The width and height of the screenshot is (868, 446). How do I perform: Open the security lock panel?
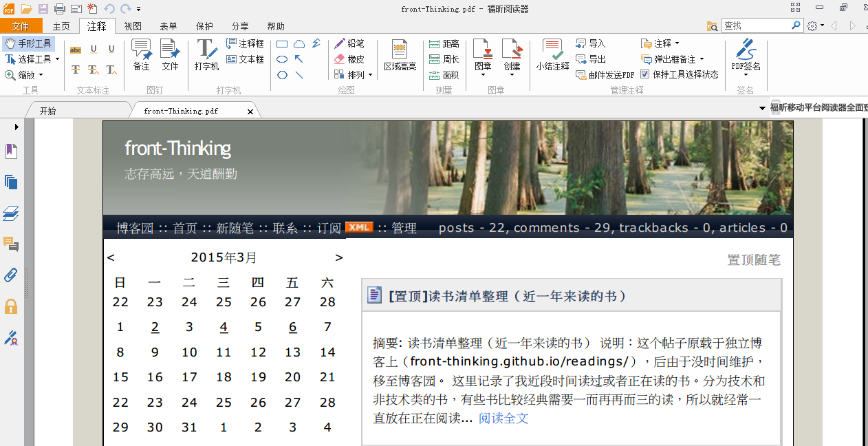coord(11,306)
